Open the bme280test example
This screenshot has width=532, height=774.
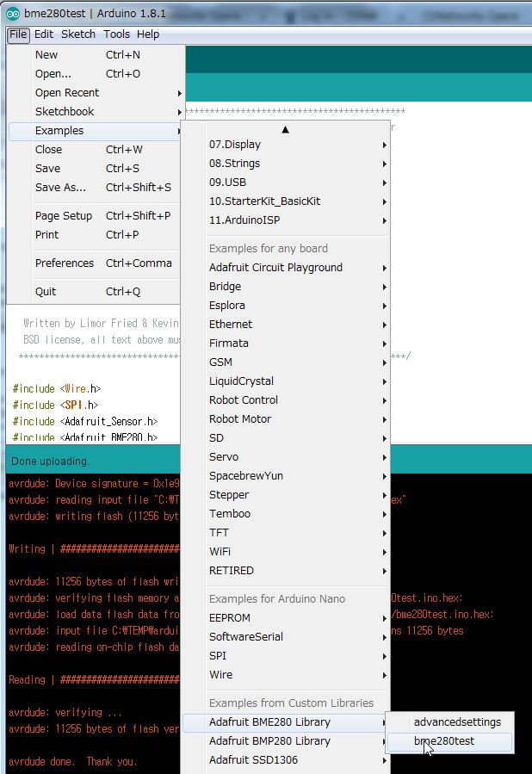pyautogui.click(x=450, y=741)
